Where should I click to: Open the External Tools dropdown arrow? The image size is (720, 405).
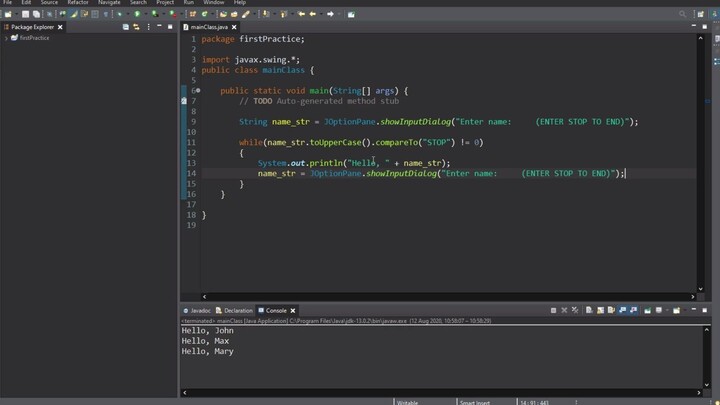tap(181, 14)
